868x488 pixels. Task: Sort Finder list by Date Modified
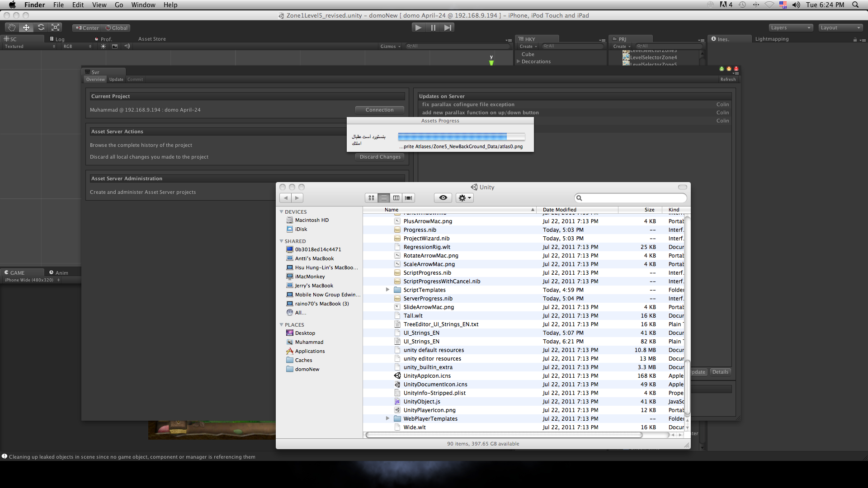click(x=577, y=210)
